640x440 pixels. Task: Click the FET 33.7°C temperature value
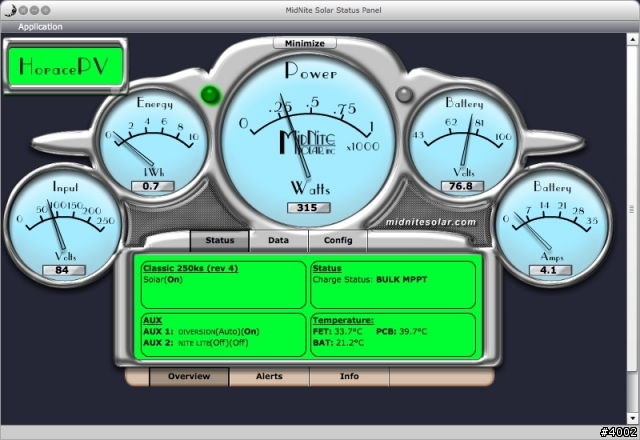click(x=337, y=331)
